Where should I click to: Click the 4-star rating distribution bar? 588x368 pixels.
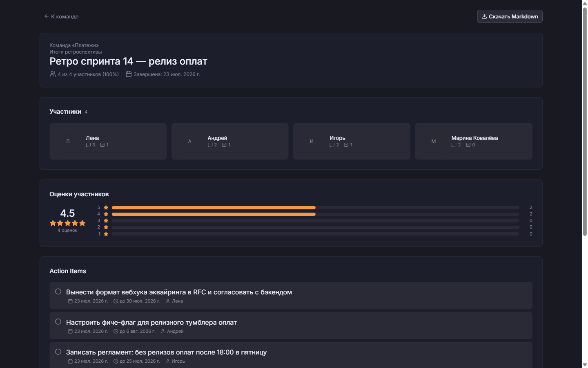click(316, 214)
